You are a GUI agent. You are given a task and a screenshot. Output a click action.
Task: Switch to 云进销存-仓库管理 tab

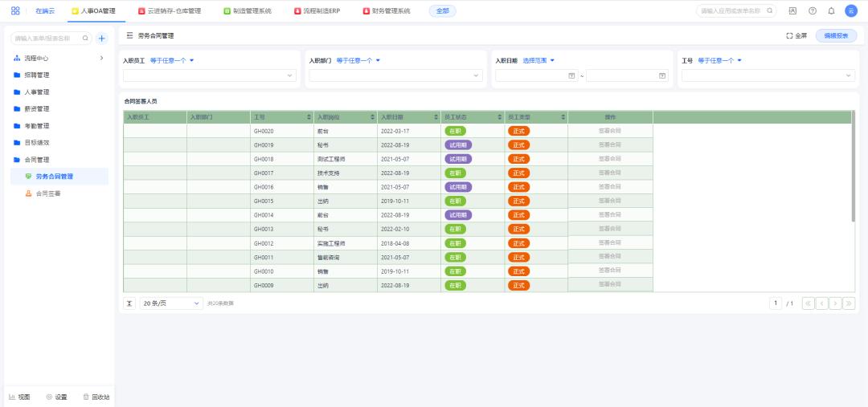169,11
